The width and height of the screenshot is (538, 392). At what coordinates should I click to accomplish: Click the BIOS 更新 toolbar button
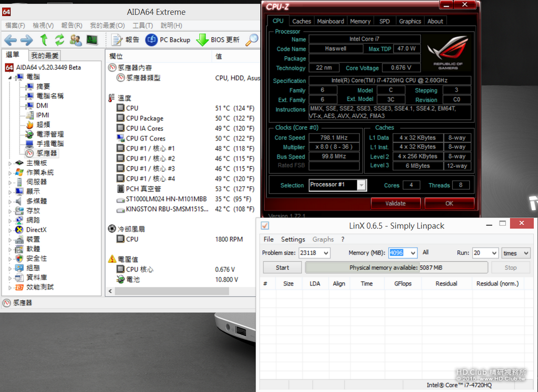[x=218, y=40]
